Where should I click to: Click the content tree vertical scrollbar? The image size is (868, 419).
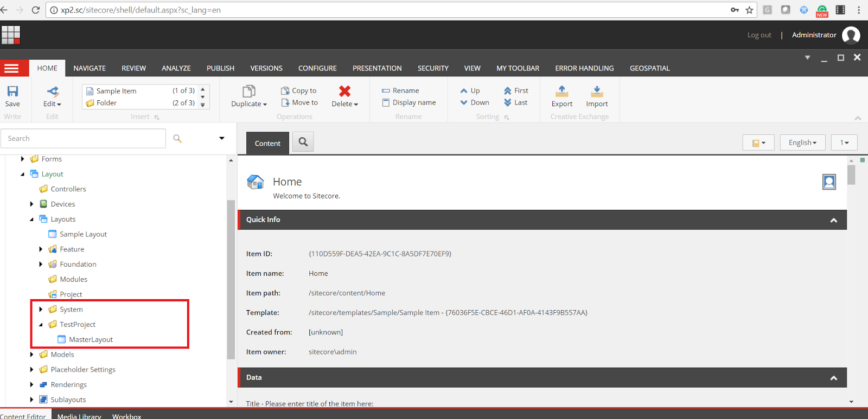[231, 279]
